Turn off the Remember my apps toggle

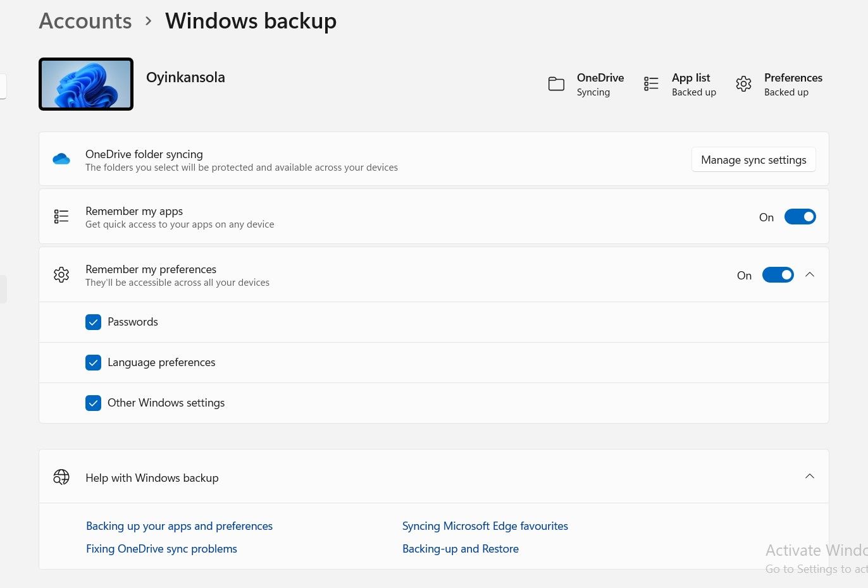800,217
